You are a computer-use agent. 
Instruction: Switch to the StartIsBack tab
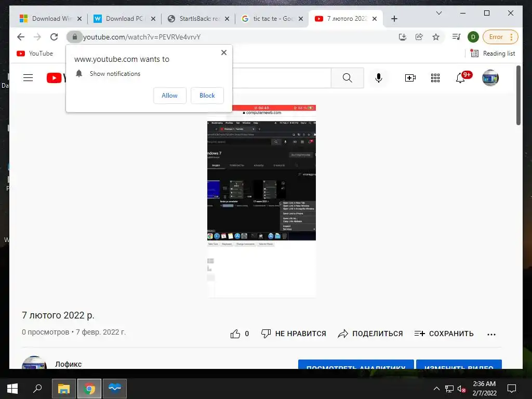[x=195, y=19]
